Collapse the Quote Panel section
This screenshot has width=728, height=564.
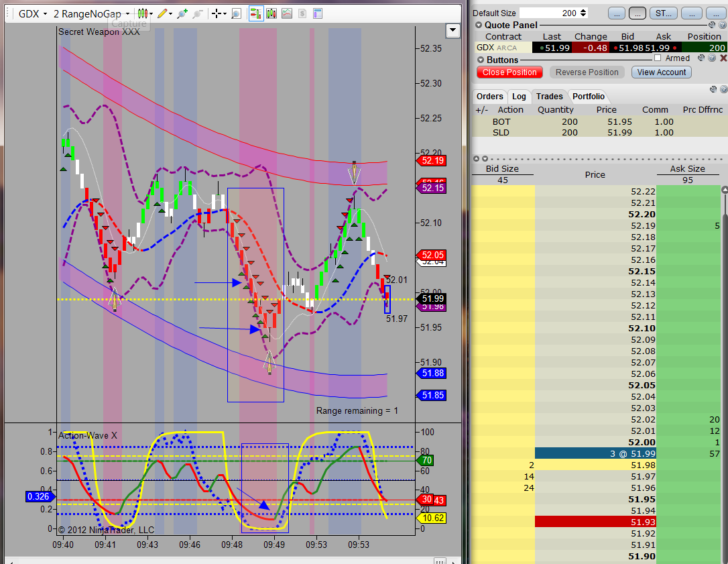pos(479,25)
